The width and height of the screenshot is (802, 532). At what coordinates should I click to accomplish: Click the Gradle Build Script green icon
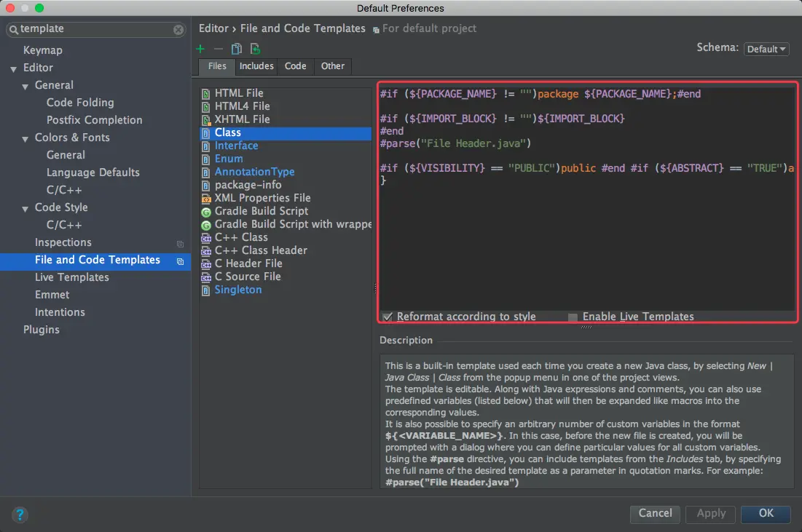pos(205,212)
